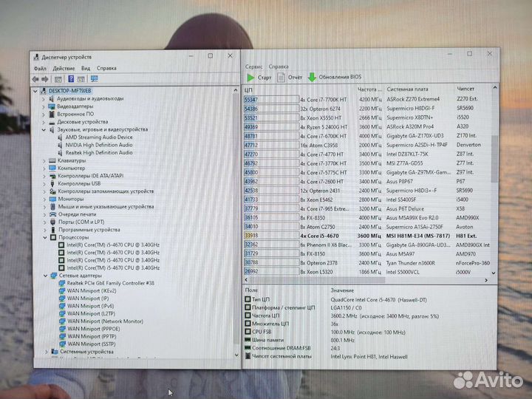Expand Аудиовходы и аудиовыходы node

click(x=44, y=99)
